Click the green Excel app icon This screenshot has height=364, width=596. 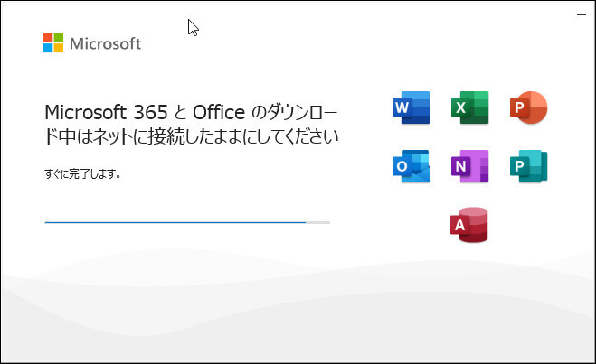point(469,107)
